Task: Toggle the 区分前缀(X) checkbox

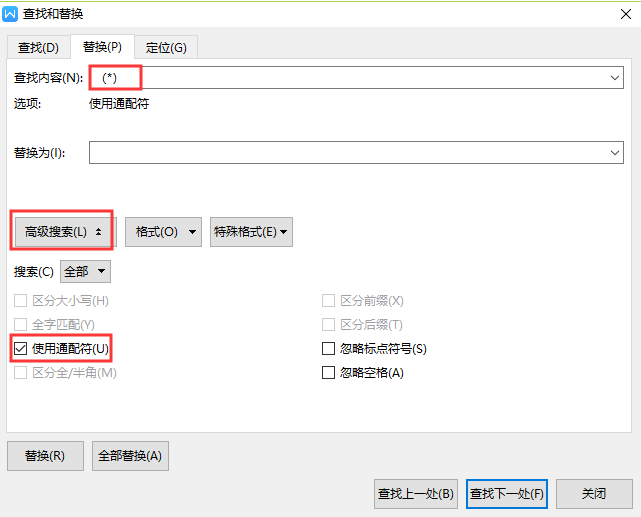Action: (x=328, y=301)
